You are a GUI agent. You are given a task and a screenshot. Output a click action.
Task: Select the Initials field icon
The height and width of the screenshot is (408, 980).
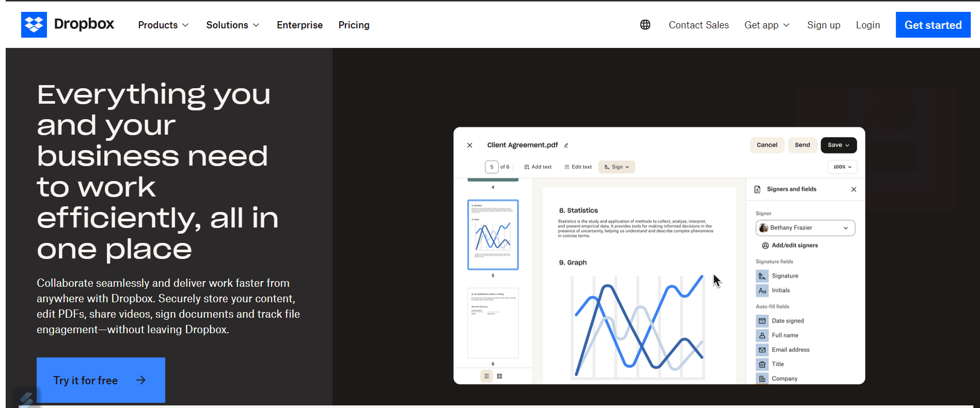pyautogui.click(x=762, y=290)
